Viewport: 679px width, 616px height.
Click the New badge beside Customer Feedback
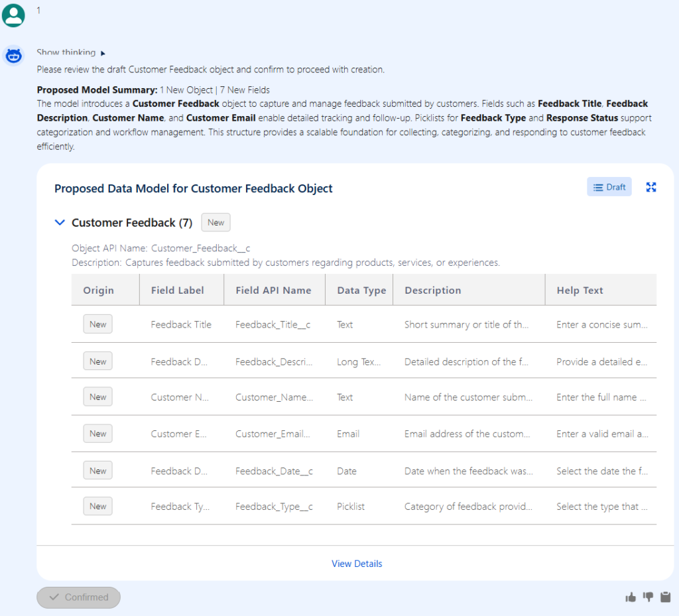(x=216, y=223)
